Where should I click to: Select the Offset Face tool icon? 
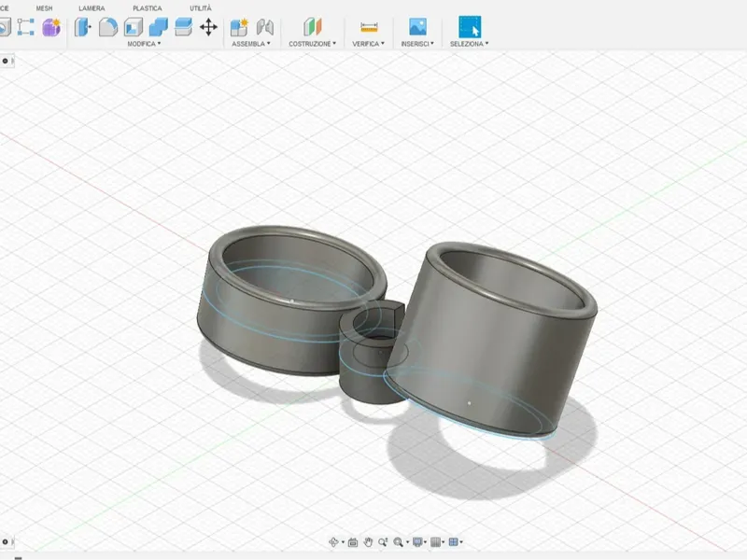(183, 27)
